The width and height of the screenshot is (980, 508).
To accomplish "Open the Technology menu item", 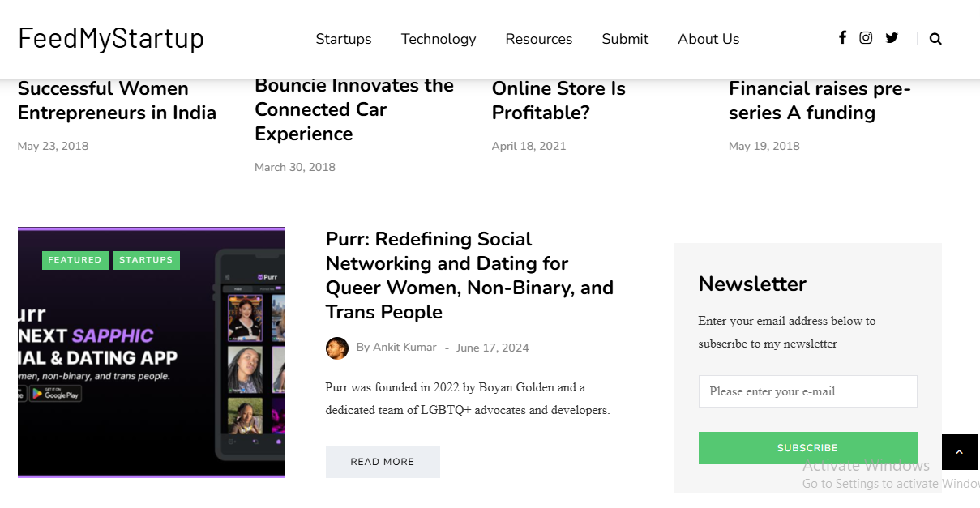I will [x=439, y=39].
